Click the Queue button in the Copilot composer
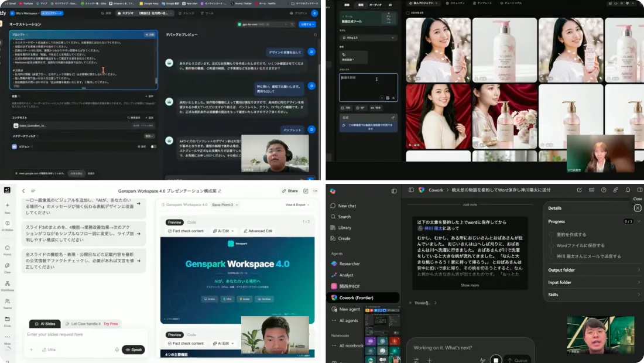Viewport: 644px width, 363px height. (x=518, y=360)
